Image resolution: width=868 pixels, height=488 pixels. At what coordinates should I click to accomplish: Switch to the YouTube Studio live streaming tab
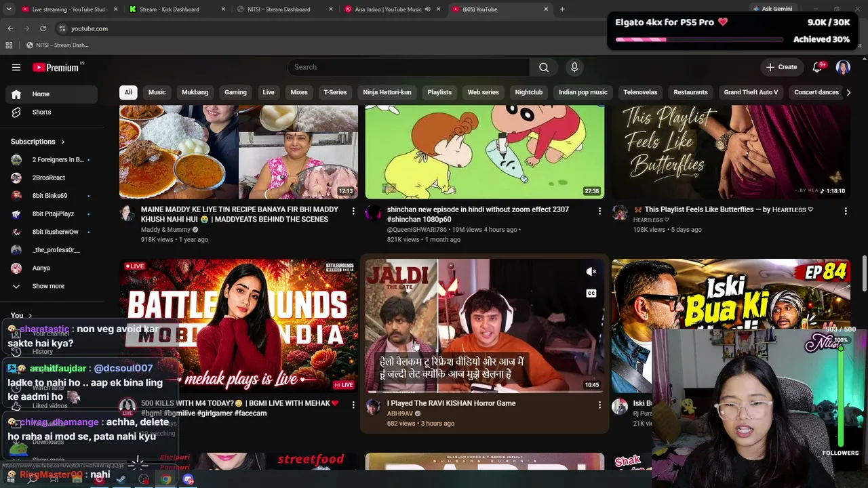pyautogui.click(x=68, y=9)
